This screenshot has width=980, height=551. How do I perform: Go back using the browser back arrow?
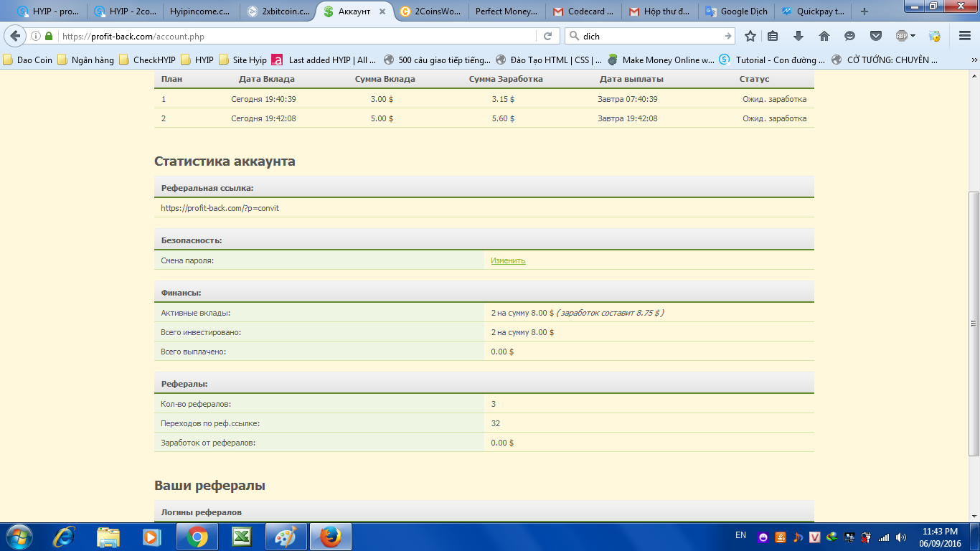(16, 36)
